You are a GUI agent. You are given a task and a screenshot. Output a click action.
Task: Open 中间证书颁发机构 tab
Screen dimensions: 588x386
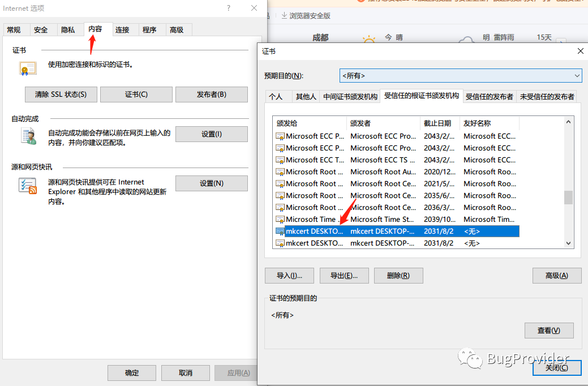(x=350, y=97)
